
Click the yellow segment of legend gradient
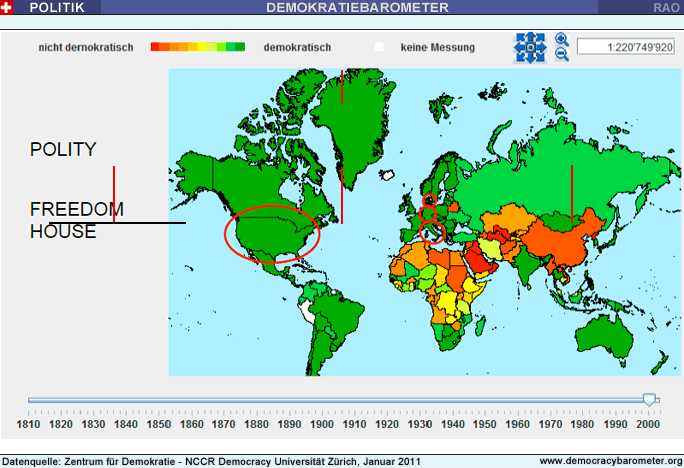pyautogui.click(x=203, y=47)
